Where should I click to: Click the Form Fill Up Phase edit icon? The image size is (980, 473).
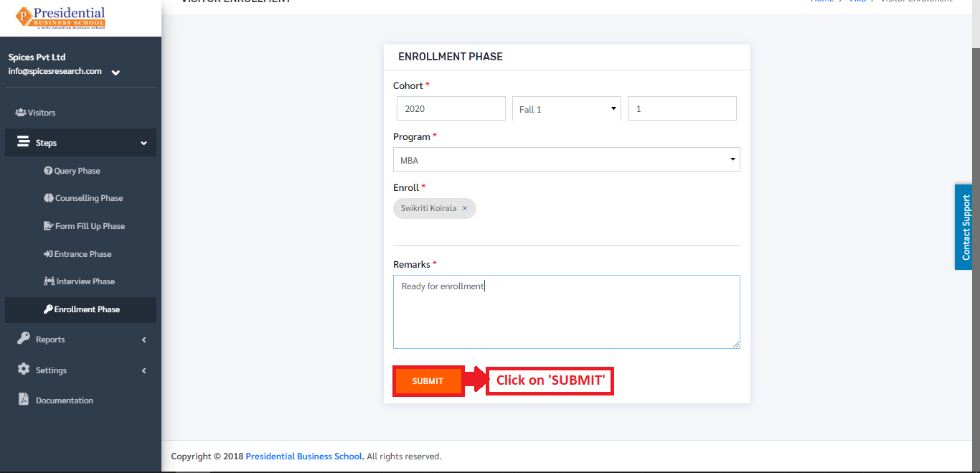49,226
